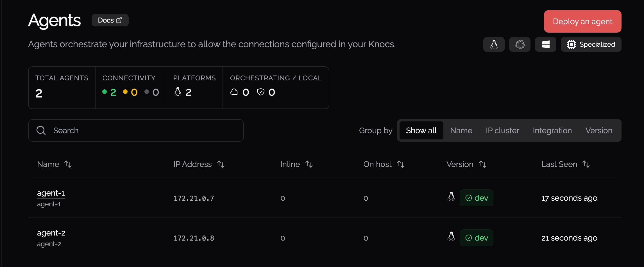Click the cloud orchestrating count icon
The width and height of the screenshot is (644, 267).
234,92
